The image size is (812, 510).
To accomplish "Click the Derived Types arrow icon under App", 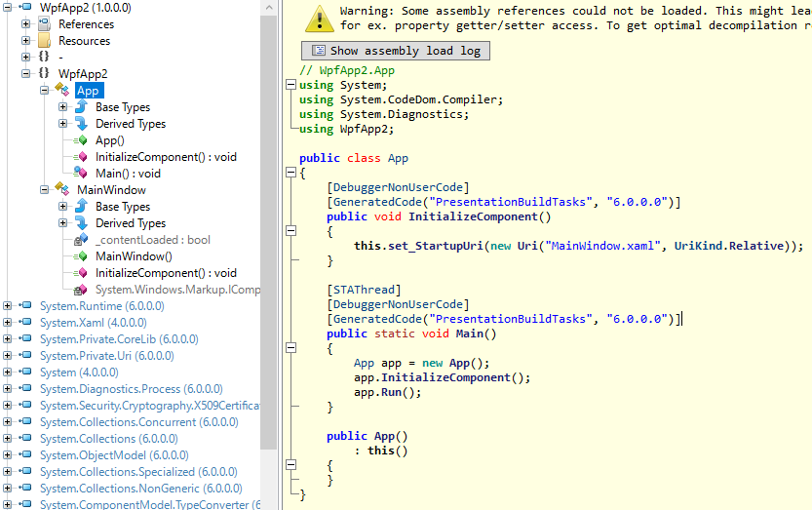I will point(81,123).
